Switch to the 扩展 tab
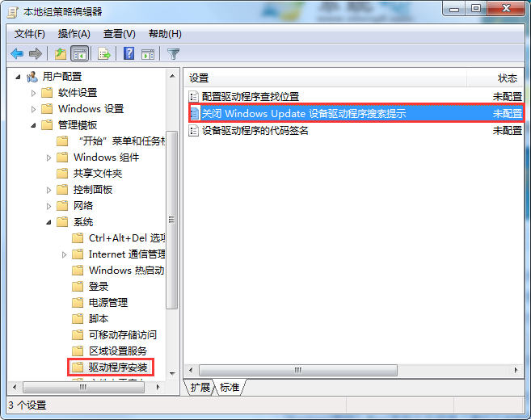This screenshot has width=531, height=420. (200, 387)
